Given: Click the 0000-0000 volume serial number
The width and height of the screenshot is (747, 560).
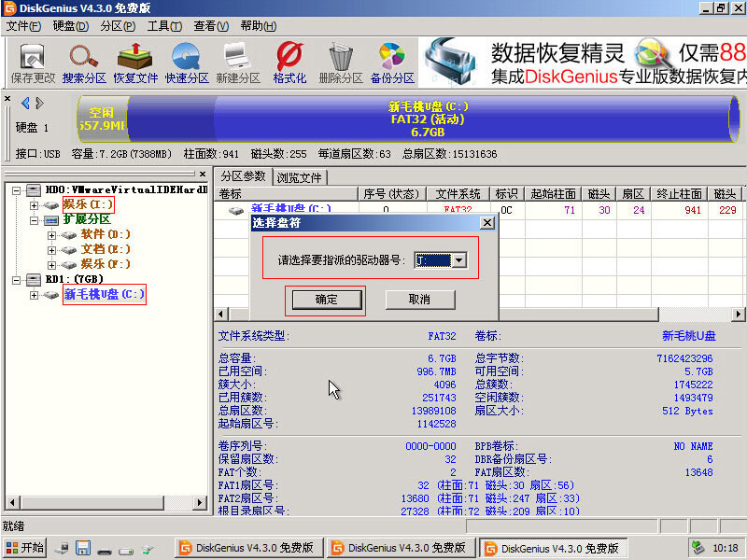Looking at the screenshot, I should (430, 446).
